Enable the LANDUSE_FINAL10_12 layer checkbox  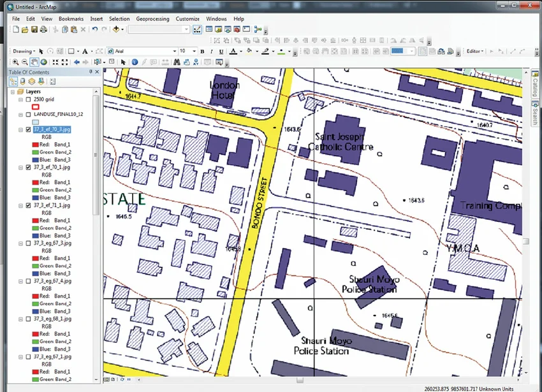(x=28, y=115)
